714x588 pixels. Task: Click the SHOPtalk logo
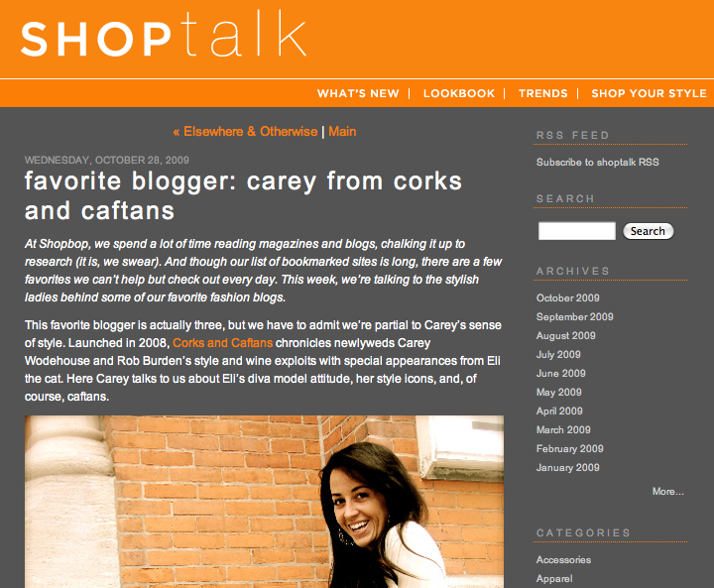click(x=164, y=35)
